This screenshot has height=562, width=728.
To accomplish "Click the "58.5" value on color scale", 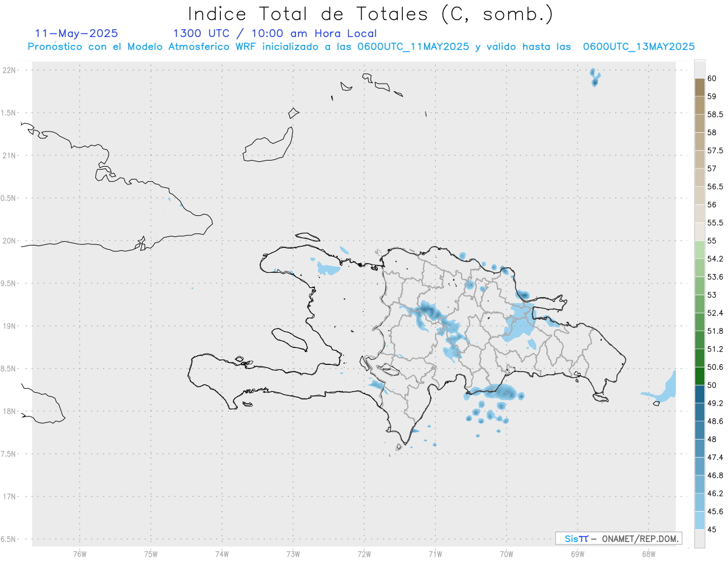I will 715,115.
